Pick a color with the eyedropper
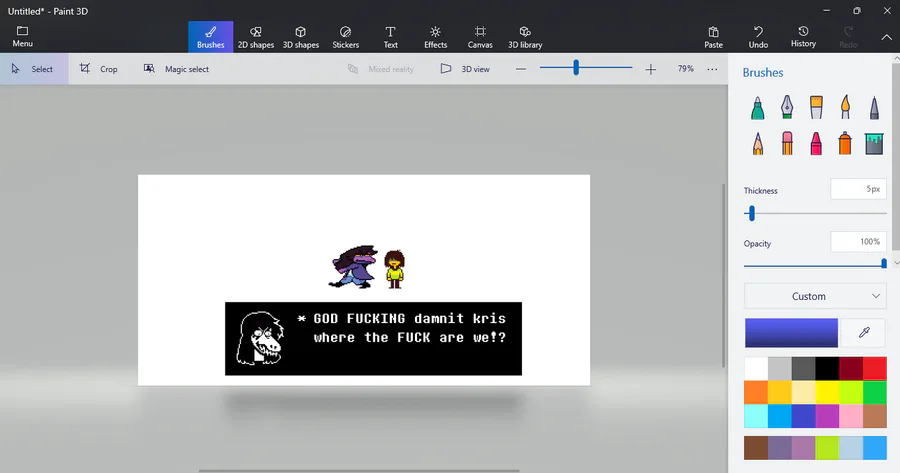 pos(864,332)
